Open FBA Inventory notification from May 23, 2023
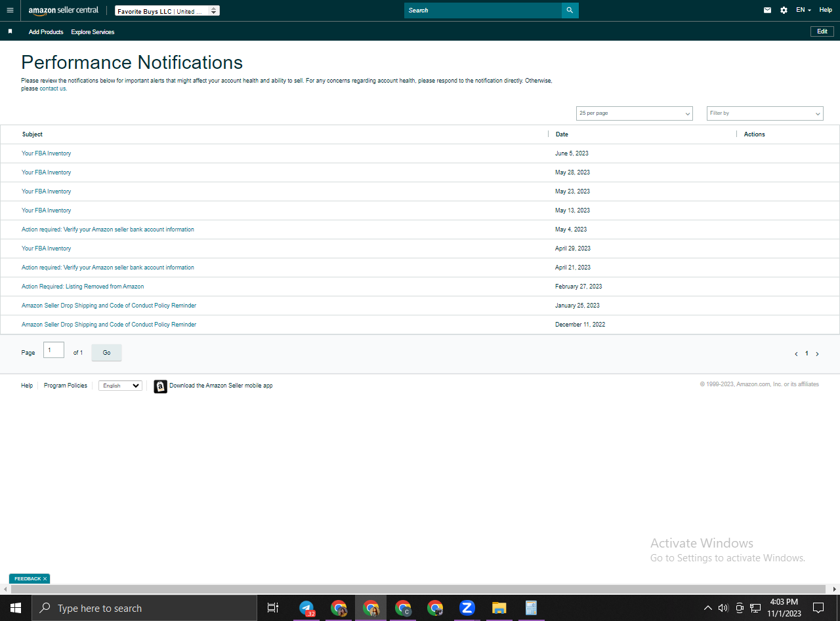840x621 pixels. pos(46,191)
